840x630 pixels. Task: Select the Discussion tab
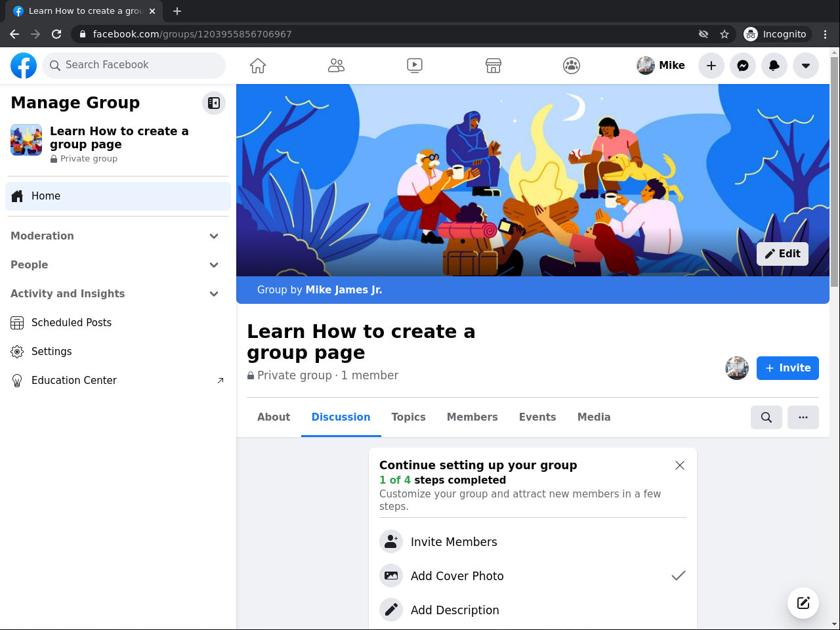coord(341,417)
